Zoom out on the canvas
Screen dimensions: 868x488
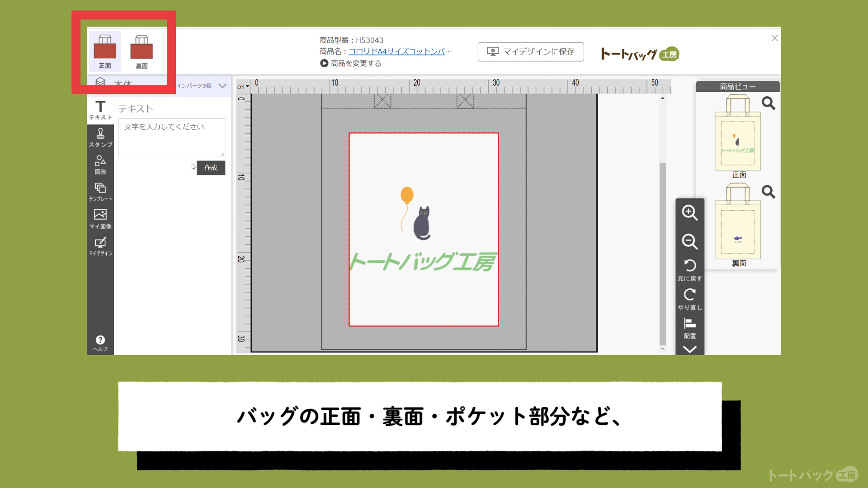pyautogui.click(x=690, y=241)
